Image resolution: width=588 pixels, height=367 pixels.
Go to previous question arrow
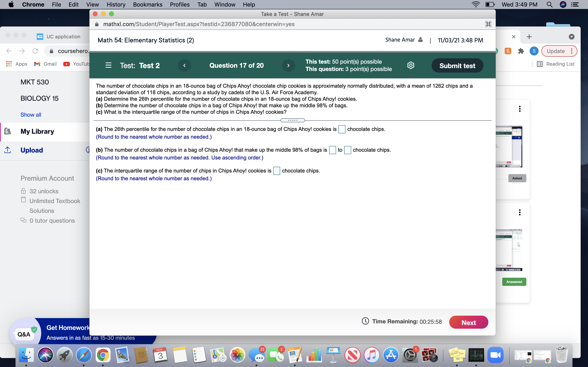tap(184, 65)
